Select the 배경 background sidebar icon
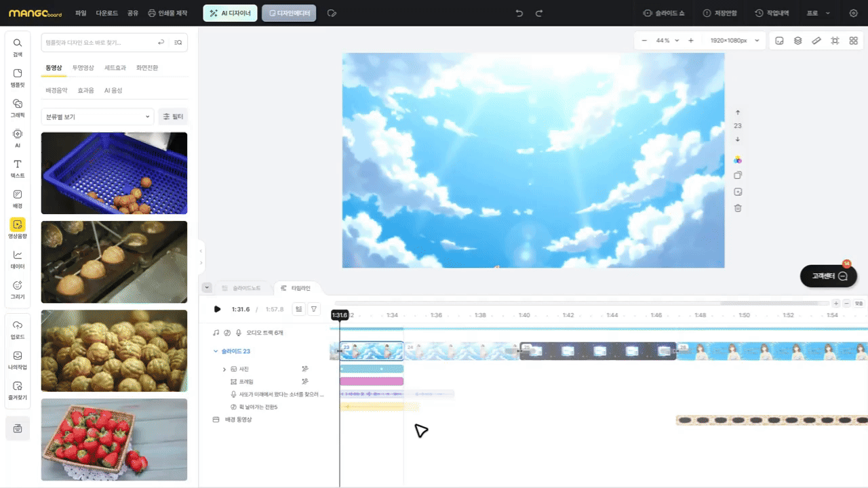 pyautogui.click(x=18, y=199)
